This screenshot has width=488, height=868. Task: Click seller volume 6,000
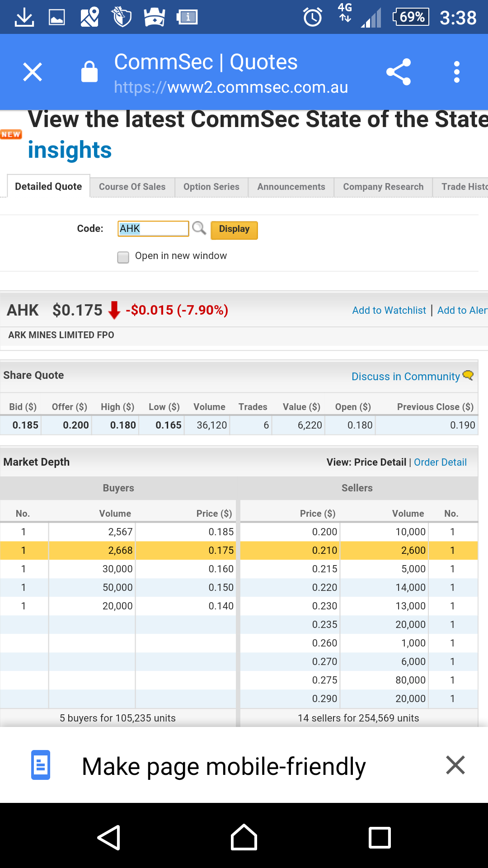coord(413,661)
